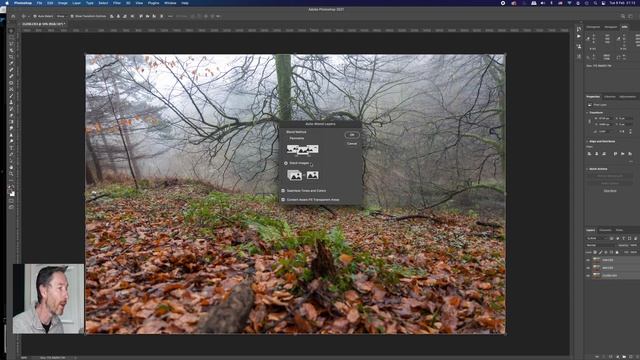Collapse Align and Distribute section
Image resolution: width=640 pixels, height=360 pixels.
point(587,142)
